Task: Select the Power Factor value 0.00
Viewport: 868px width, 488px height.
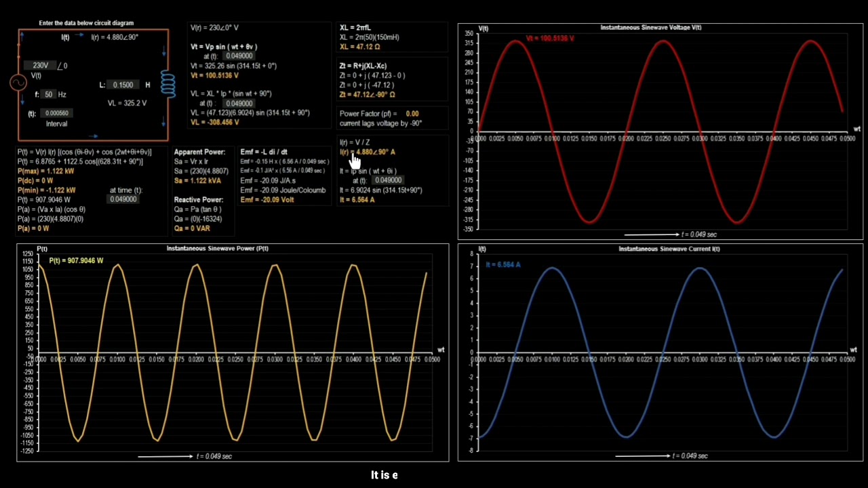Action: point(412,114)
